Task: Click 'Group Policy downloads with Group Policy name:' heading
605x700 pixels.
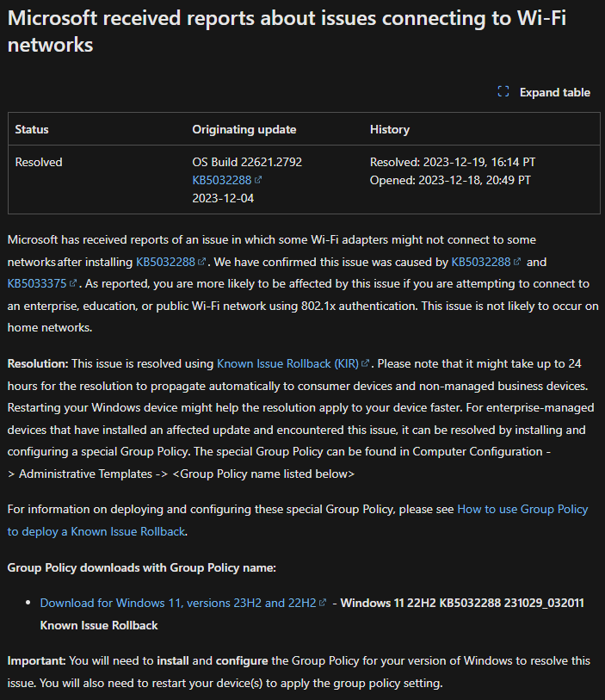Action: tap(142, 567)
